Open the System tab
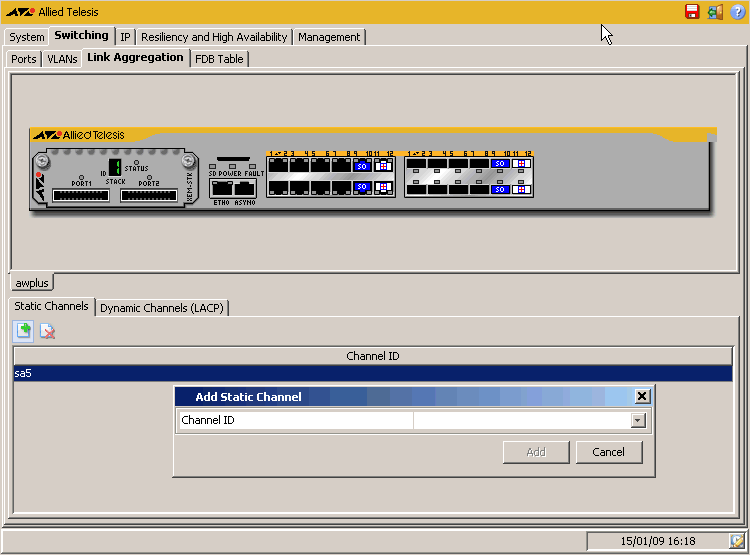750x555 pixels. tap(27, 37)
